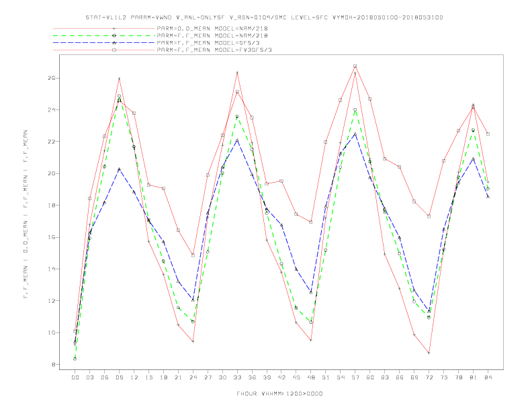Click y-axis tick value 12
Viewport: 532px width, 411px height.
52,301
